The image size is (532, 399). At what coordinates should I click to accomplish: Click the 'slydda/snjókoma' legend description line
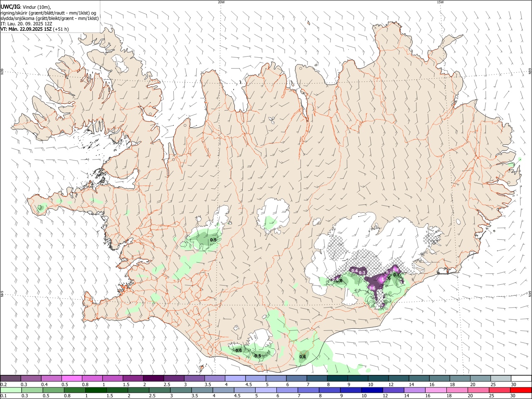tap(49, 18)
